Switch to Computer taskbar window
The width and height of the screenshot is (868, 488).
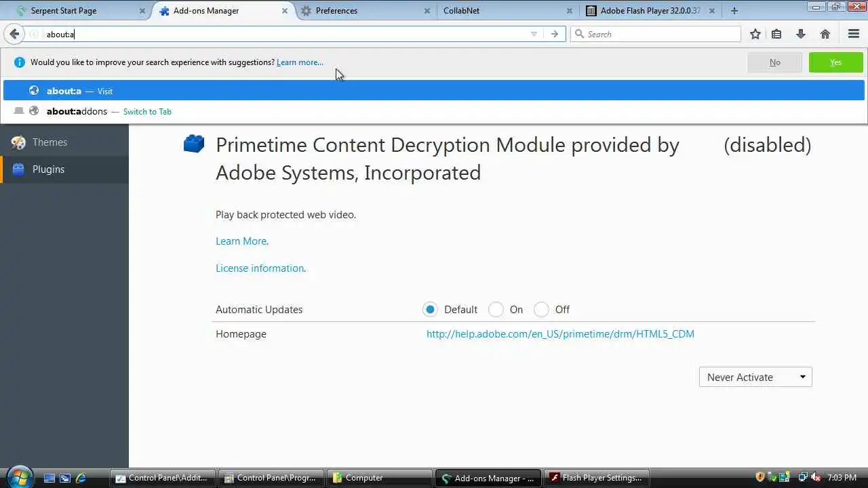(380, 478)
